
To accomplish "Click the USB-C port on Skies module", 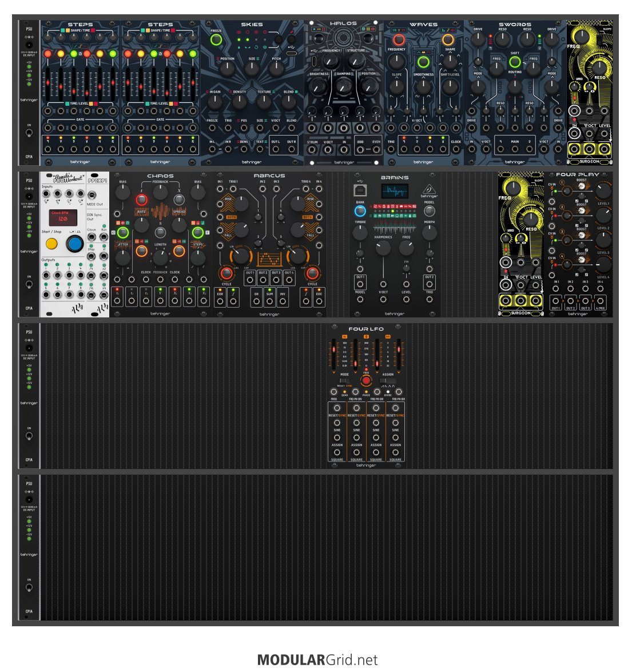I will [292, 54].
